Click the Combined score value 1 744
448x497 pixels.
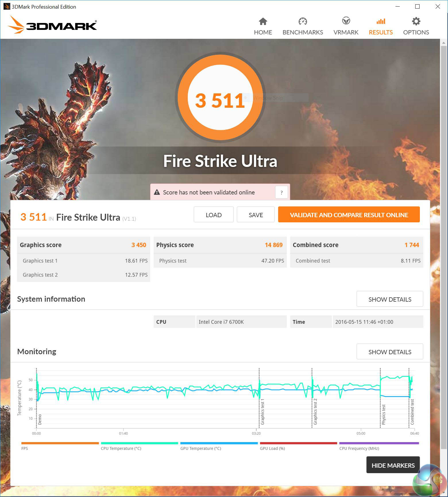click(412, 245)
